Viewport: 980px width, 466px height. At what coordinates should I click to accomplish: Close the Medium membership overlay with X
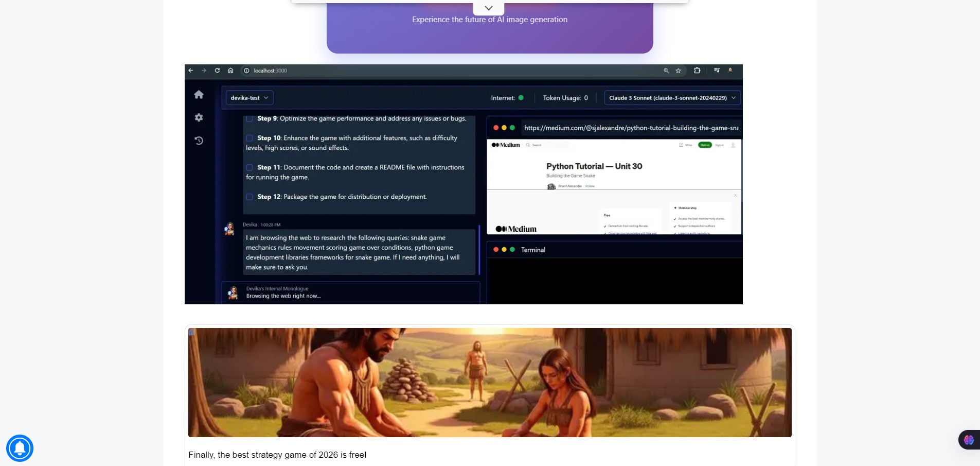click(x=736, y=195)
